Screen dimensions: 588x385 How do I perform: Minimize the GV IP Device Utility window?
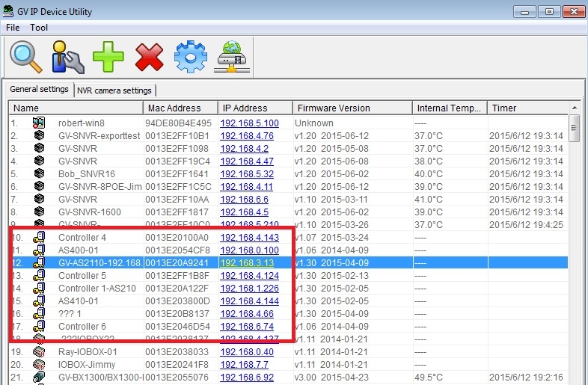point(524,12)
